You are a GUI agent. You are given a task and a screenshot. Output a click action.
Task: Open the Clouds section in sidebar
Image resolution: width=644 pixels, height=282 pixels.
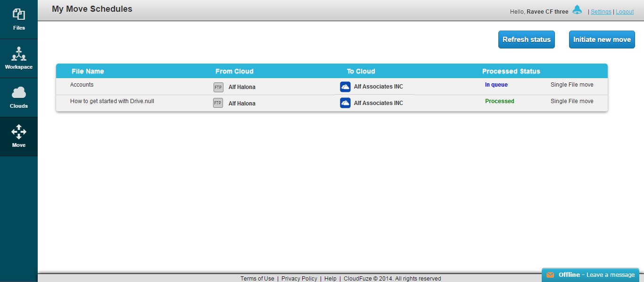click(x=19, y=97)
